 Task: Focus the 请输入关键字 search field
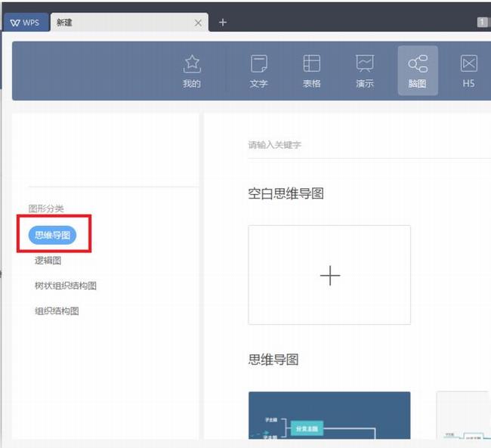(x=369, y=145)
